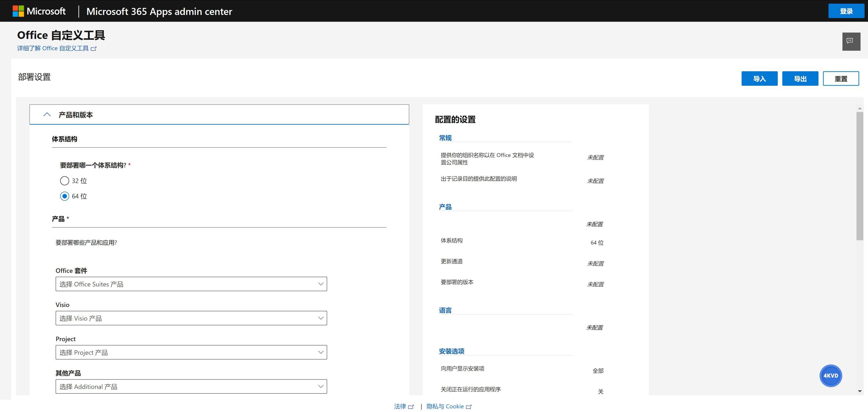
Task: Click scrollbar down arrow on right panel
Action: 860,391
